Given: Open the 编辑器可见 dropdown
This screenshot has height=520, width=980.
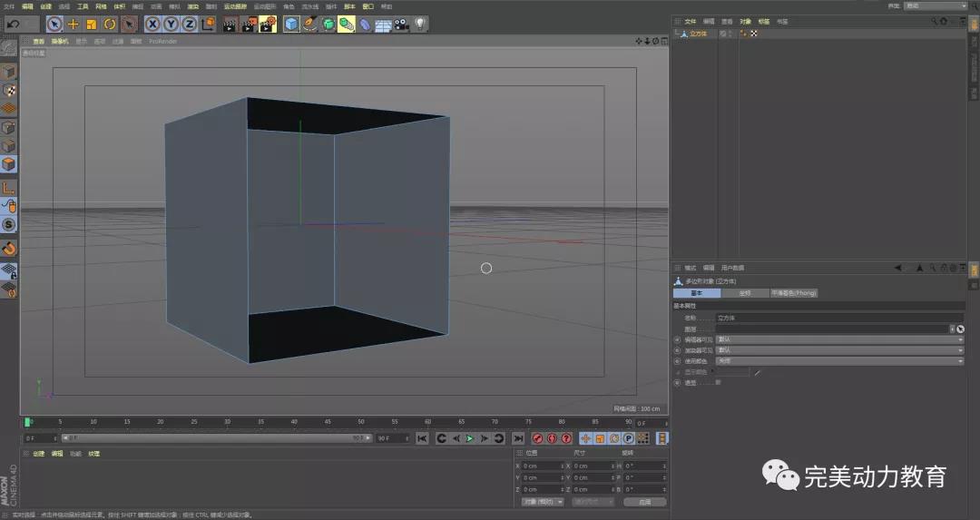Looking at the screenshot, I should point(839,339).
